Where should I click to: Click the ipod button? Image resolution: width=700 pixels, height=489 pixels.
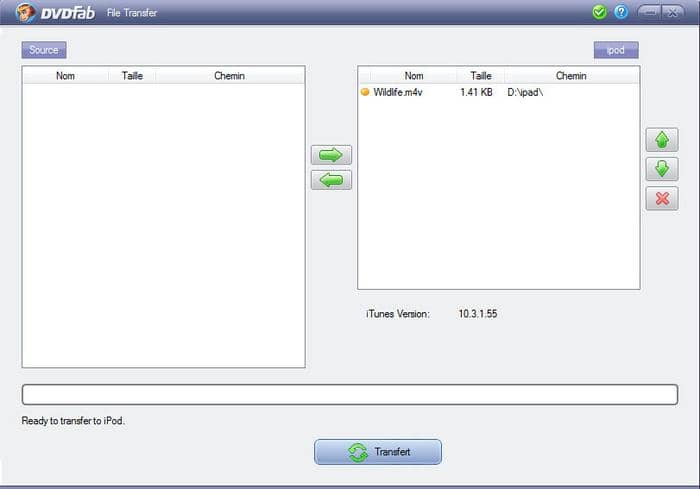616,50
